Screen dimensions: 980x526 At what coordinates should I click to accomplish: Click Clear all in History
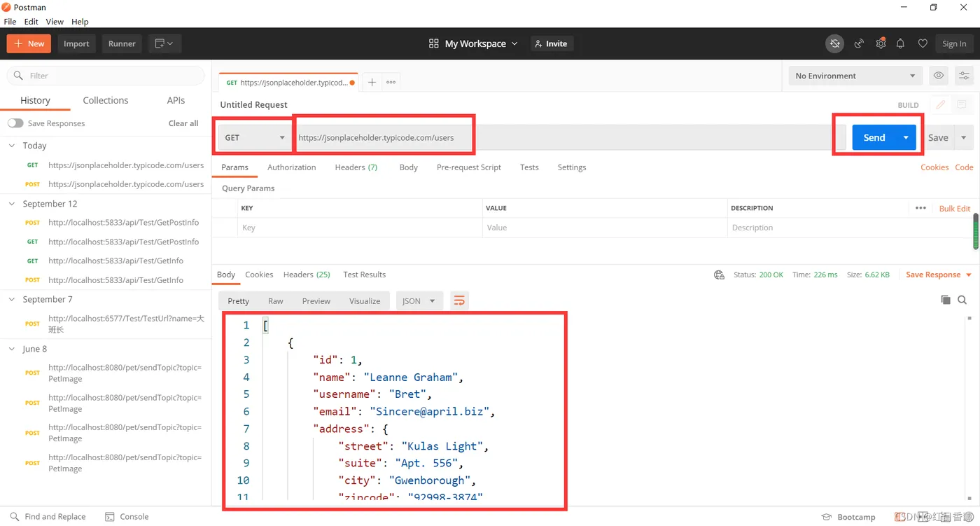(183, 123)
